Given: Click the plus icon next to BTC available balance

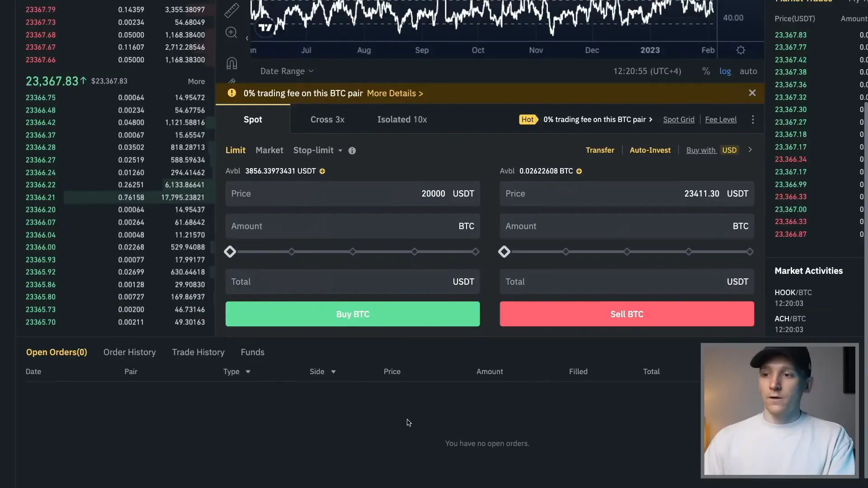Looking at the screenshot, I should click(579, 171).
